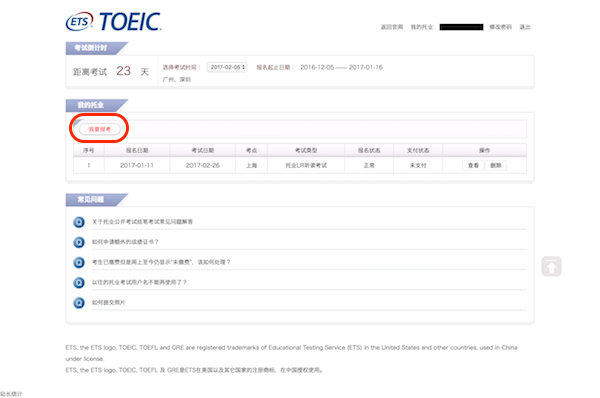
Task: Click the 站长统计 link at page bottom
Action: click(11, 394)
